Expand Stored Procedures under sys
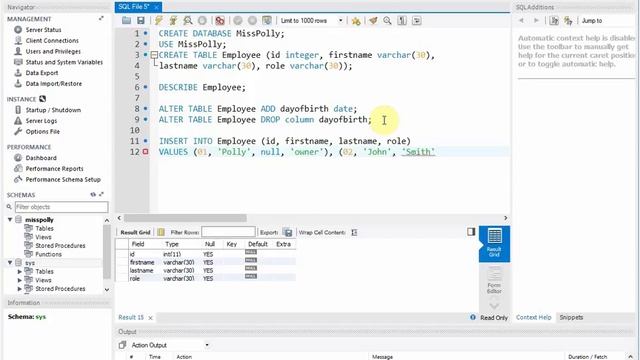 (x=19, y=289)
